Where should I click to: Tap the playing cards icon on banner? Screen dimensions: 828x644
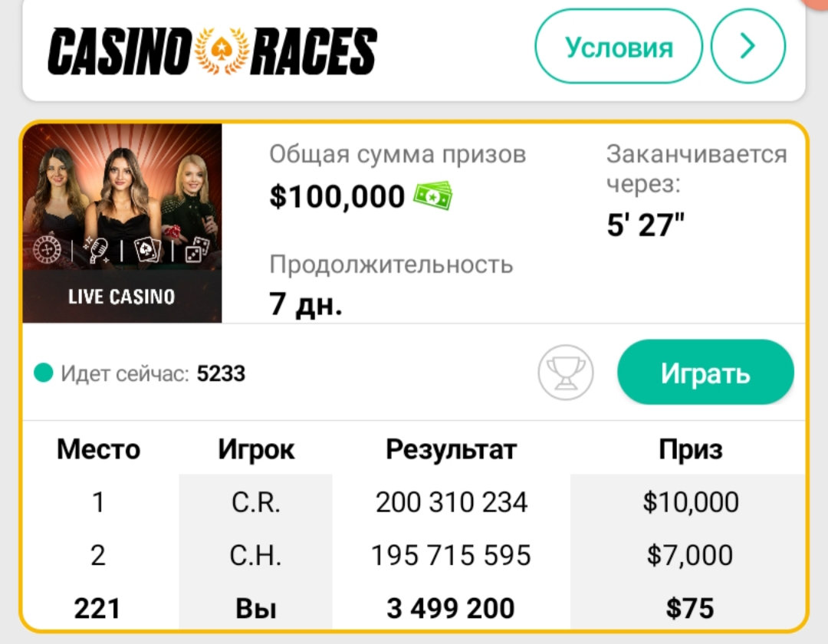[146, 249]
